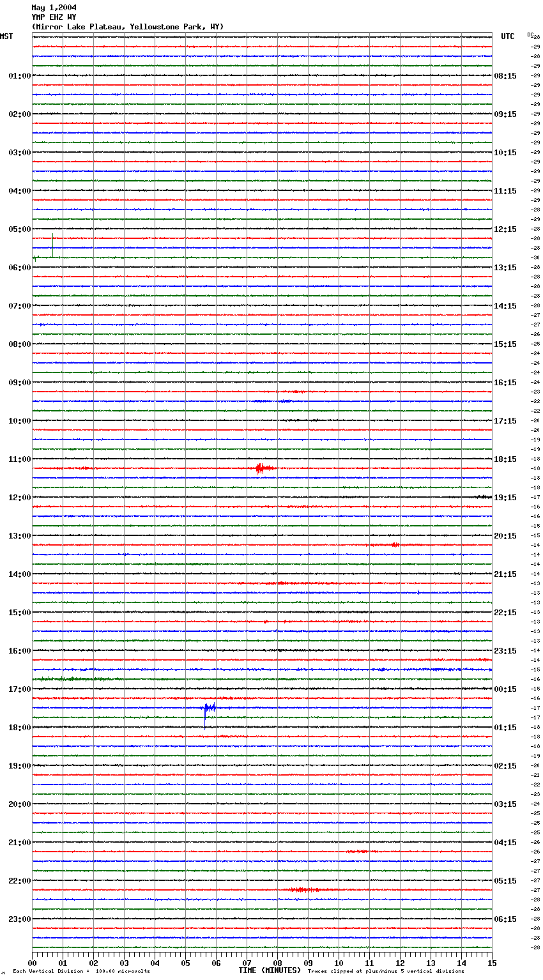Click the '16:00' MST time label
543x980 pixels.
coord(20,651)
